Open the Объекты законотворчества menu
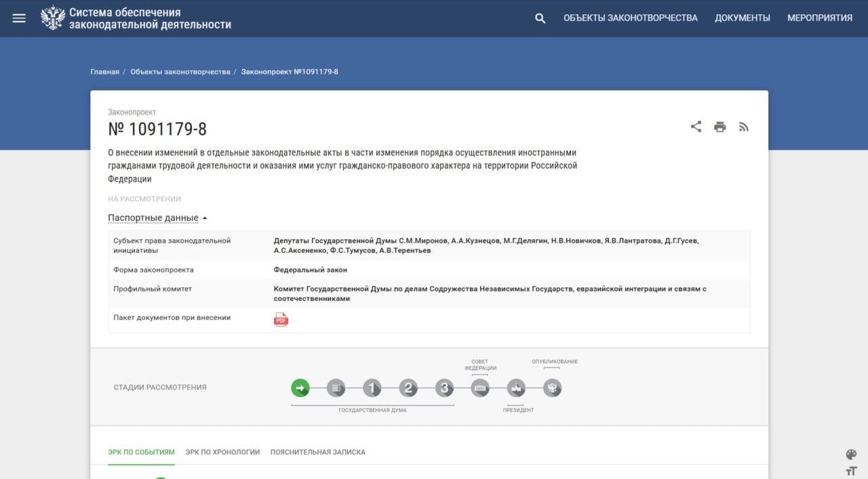Viewport: 868px width, 479px height. click(x=630, y=18)
